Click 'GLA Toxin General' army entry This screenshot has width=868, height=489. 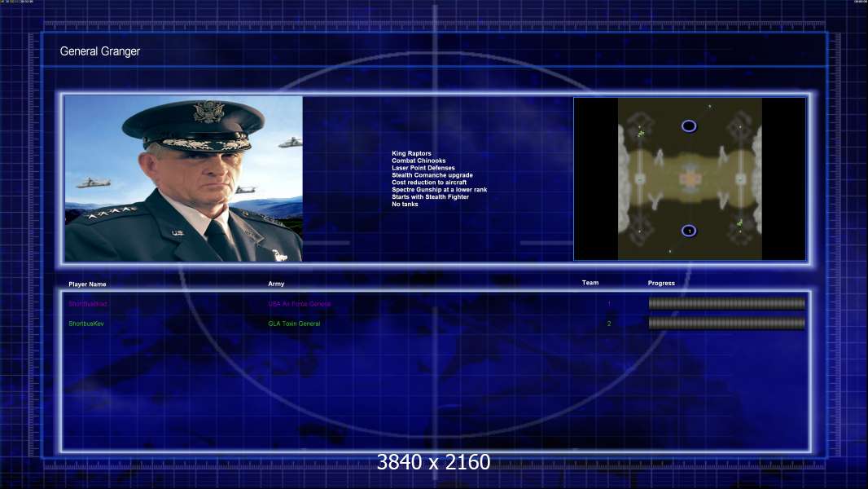click(x=294, y=324)
